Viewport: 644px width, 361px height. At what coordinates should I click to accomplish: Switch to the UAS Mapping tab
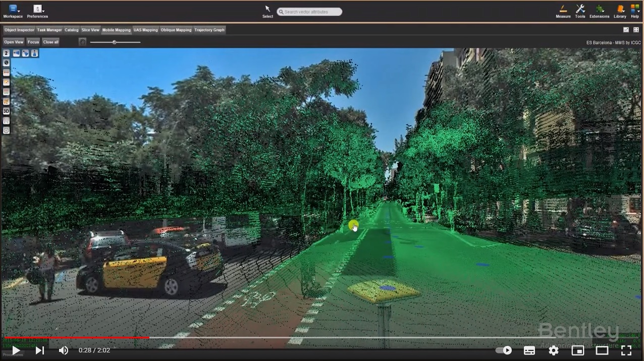tap(145, 30)
